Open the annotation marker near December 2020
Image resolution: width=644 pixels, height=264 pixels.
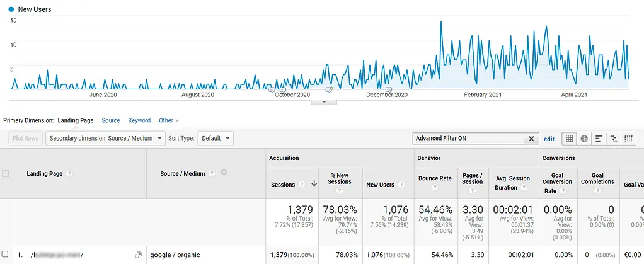[388, 89]
